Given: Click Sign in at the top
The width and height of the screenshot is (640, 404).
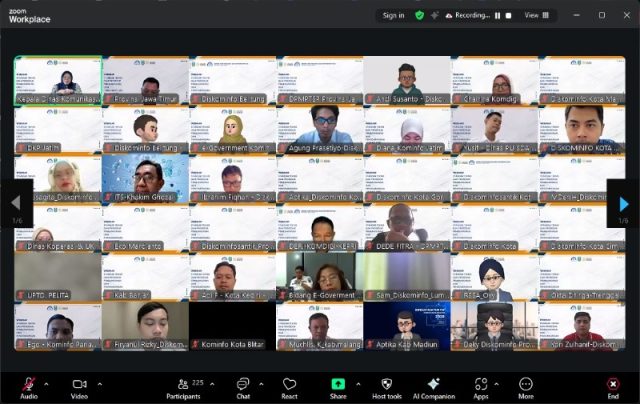Looking at the screenshot, I should [394, 15].
